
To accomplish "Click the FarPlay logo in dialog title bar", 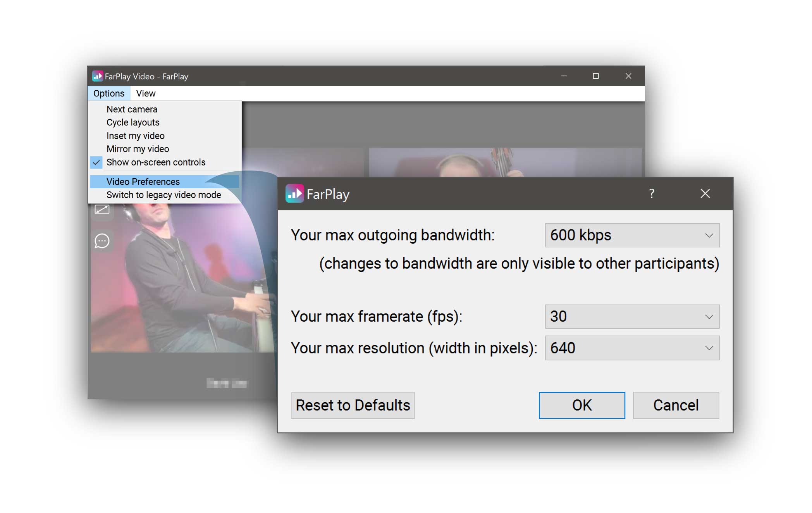I will click(x=294, y=193).
